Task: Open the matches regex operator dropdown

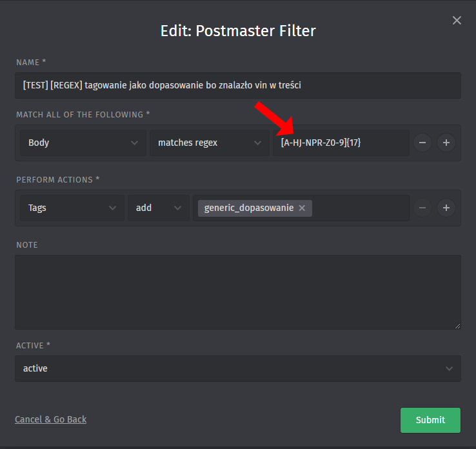Action: click(x=209, y=143)
